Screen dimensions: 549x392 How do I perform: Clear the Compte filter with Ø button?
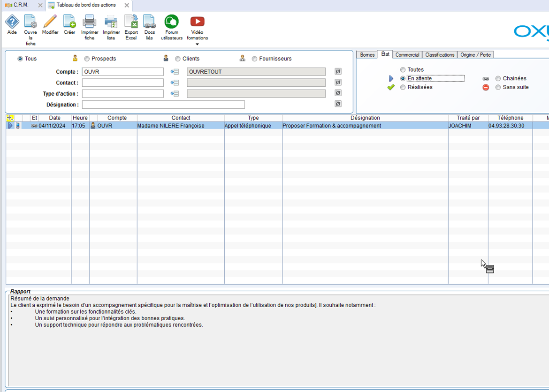[x=338, y=72]
